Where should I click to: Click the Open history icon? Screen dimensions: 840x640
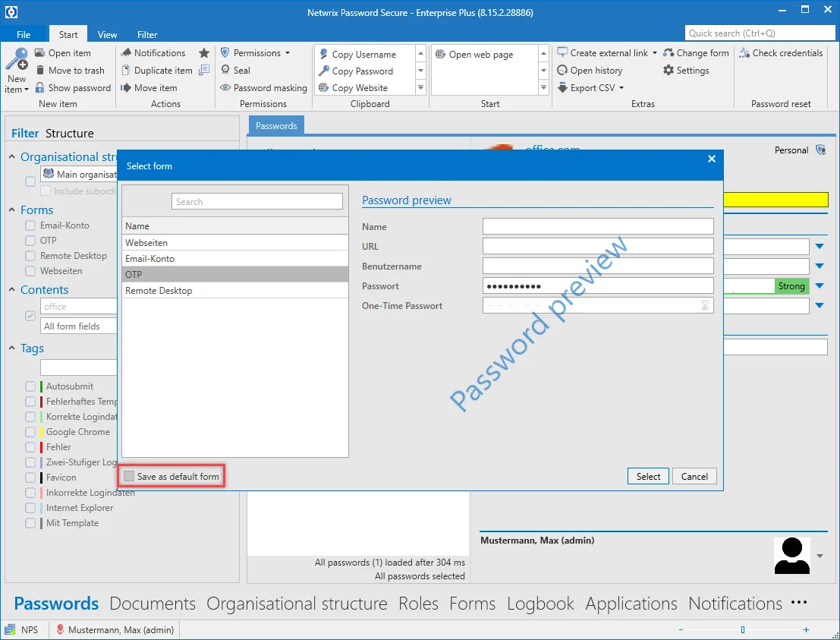[x=562, y=70]
